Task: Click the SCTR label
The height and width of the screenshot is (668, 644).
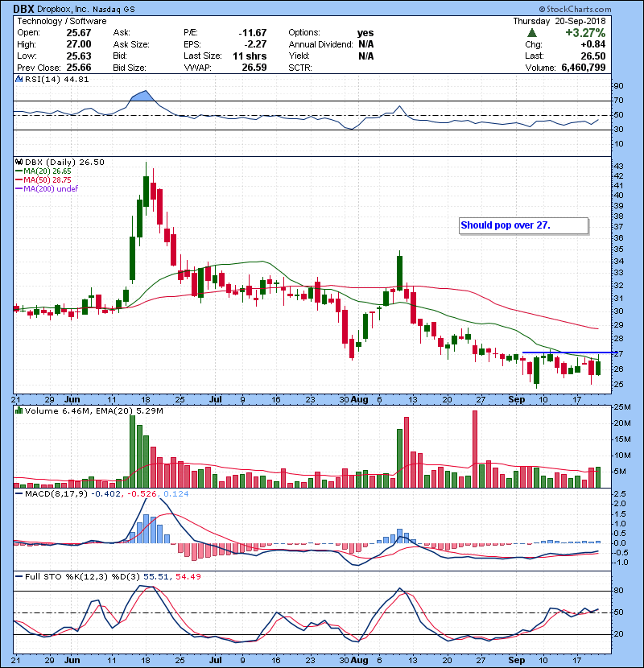Action: 300,68
